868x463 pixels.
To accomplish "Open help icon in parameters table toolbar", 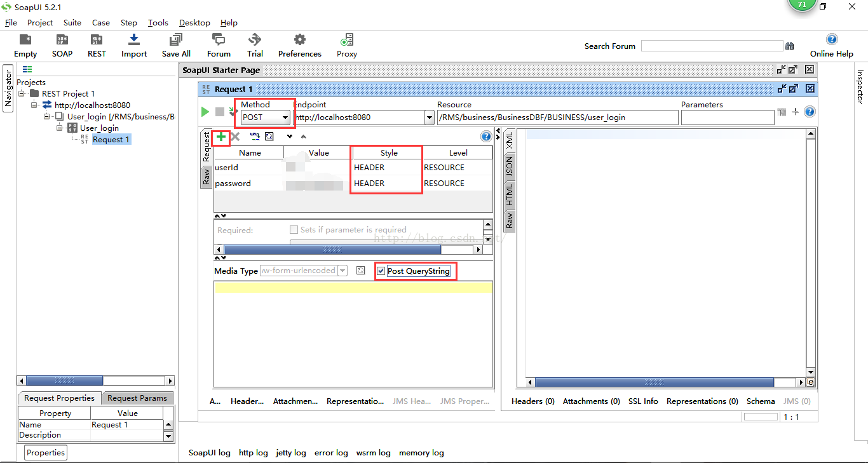I will (486, 137).
